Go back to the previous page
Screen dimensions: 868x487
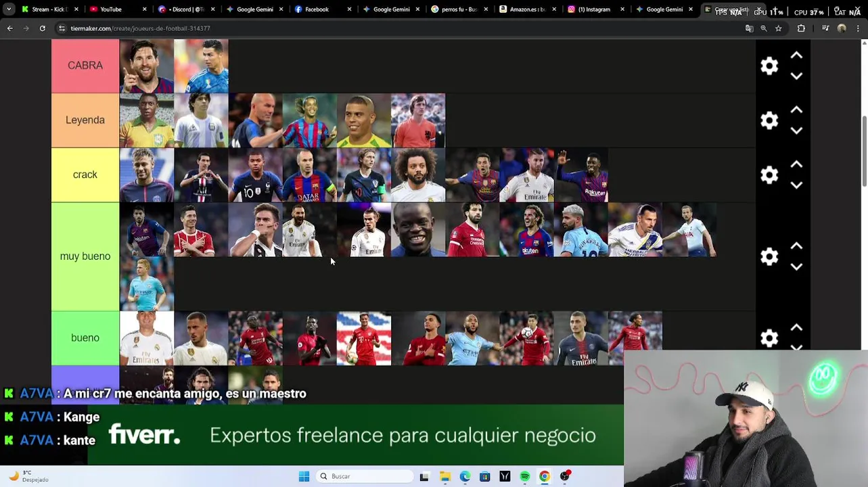pyautogui.click(x=9, y=28)
